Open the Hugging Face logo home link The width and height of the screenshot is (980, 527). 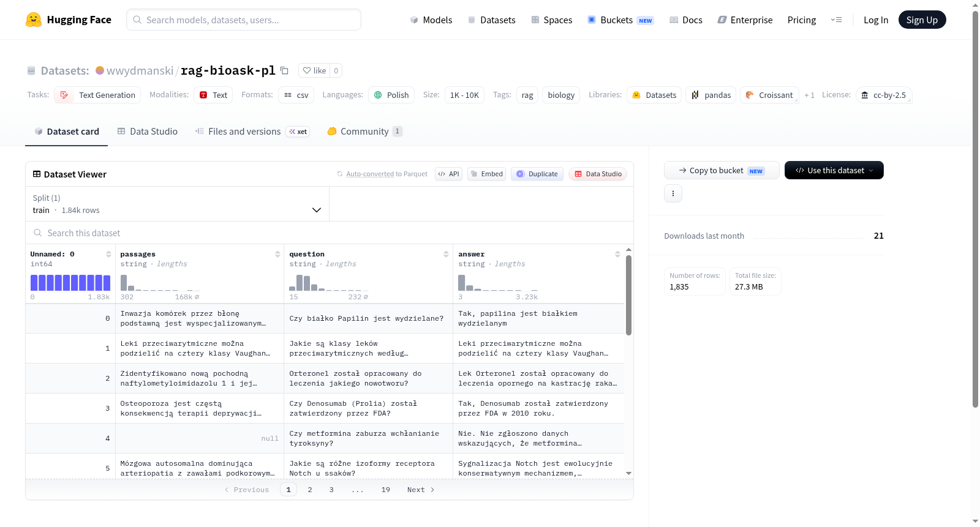coord(68,20)
